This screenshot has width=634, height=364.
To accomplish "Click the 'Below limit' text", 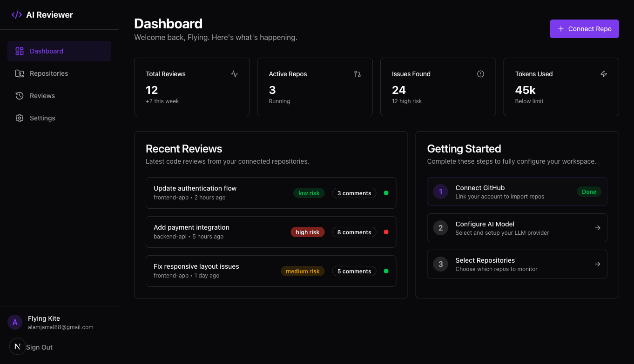I will 529,101.
